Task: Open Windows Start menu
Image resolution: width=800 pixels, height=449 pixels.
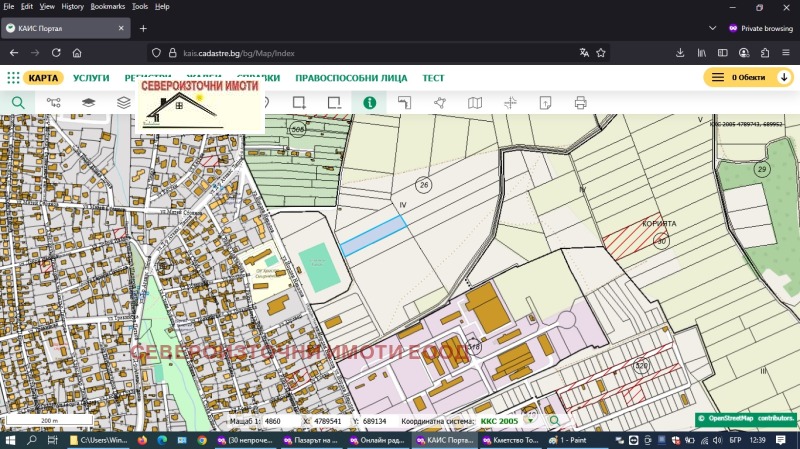Action: [x=10, y=440]
